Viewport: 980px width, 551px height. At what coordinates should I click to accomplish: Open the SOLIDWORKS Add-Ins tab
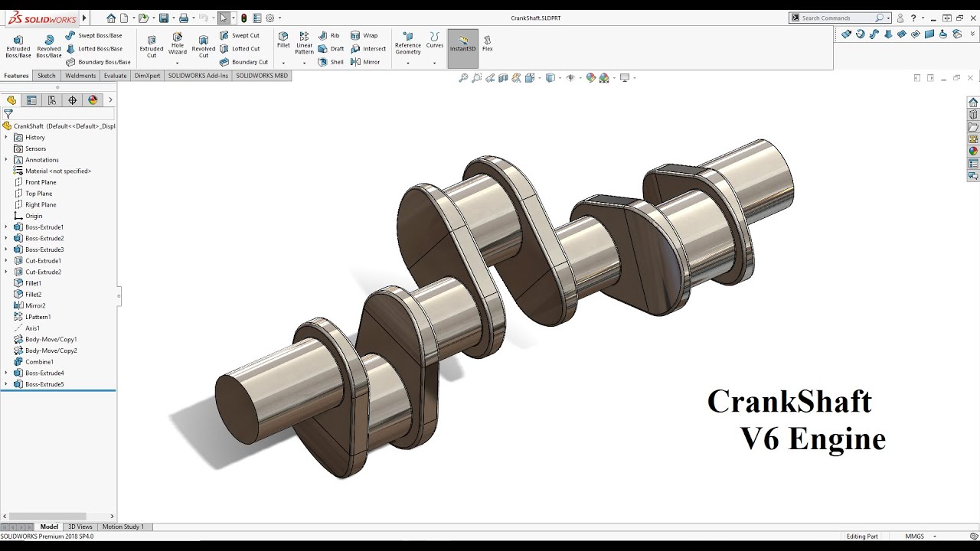198,76
